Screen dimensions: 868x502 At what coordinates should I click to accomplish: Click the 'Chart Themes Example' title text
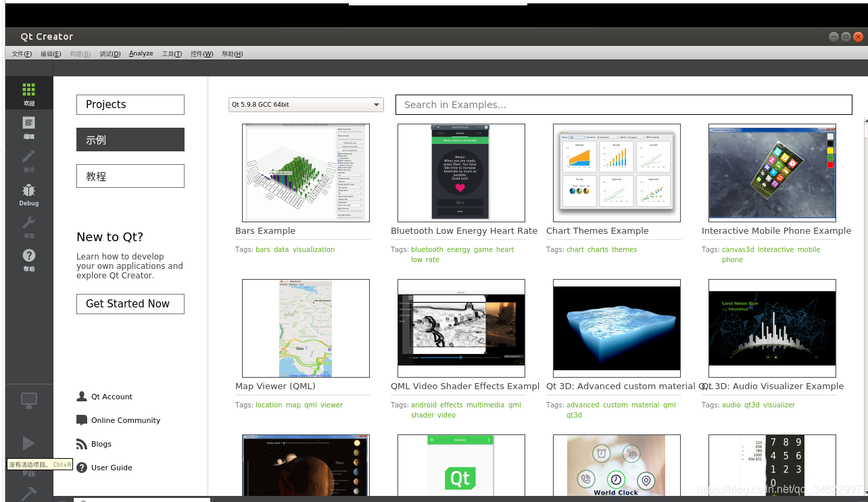click(597, 231)
